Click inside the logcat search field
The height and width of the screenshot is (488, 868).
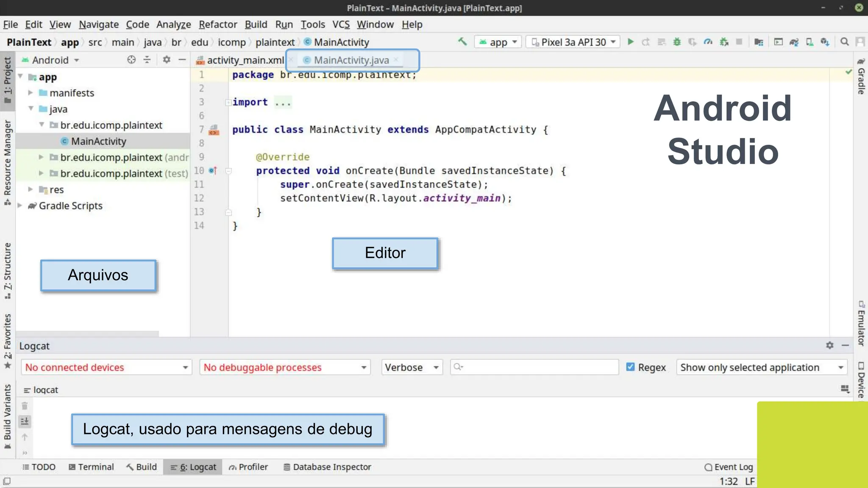534,367
